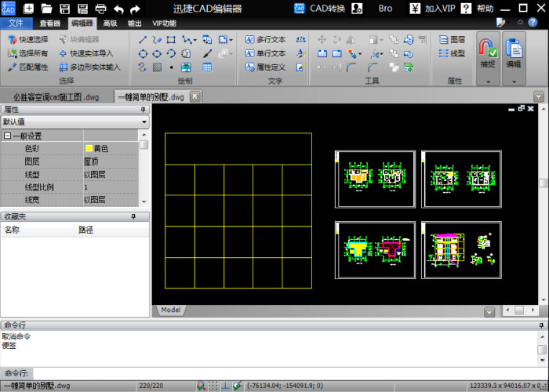Open the 默认值 dropdown in properties panel
The width and height of the screenshot is (549, 392).
click(x=144, y=122)
